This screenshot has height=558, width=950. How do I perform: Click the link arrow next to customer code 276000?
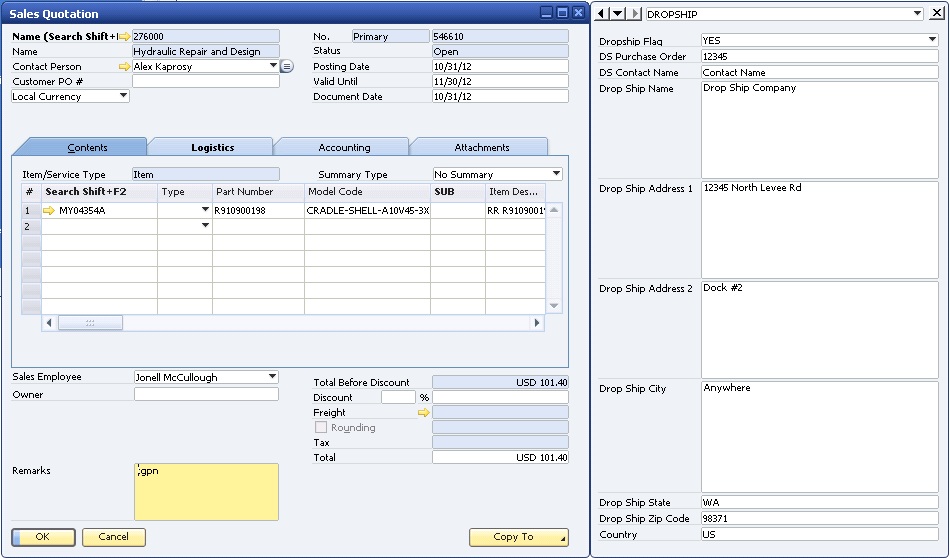125,36
